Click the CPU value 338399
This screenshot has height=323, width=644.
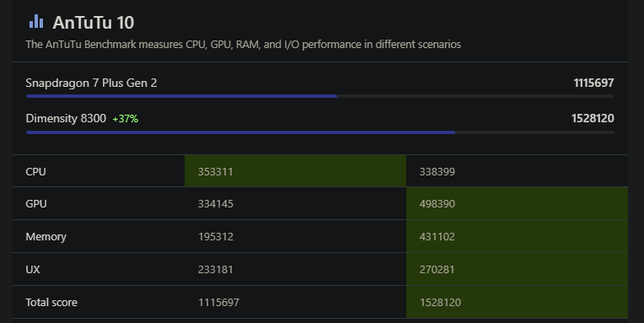coord(437,172)
